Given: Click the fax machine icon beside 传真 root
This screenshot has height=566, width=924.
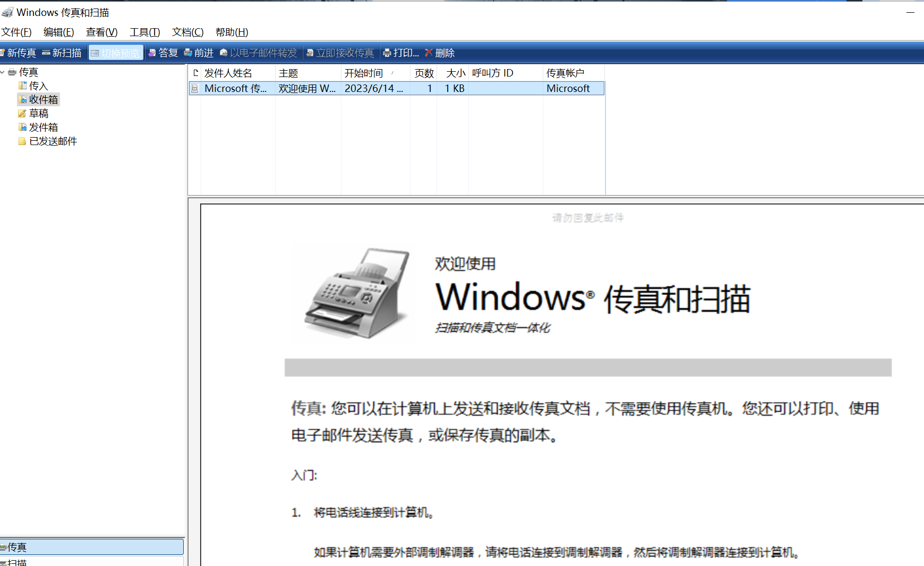Looking at the screenshot, I should point(12,72).
